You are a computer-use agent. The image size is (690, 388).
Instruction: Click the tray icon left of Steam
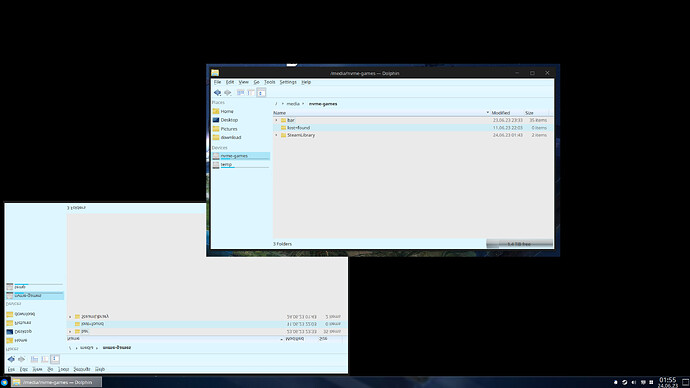(616, 382)
